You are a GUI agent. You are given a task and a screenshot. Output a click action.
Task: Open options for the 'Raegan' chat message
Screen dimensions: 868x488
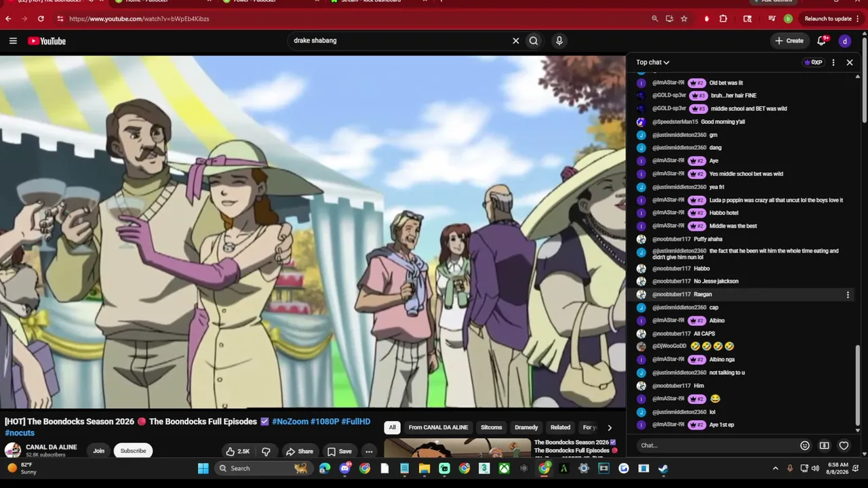pos(848,295)
